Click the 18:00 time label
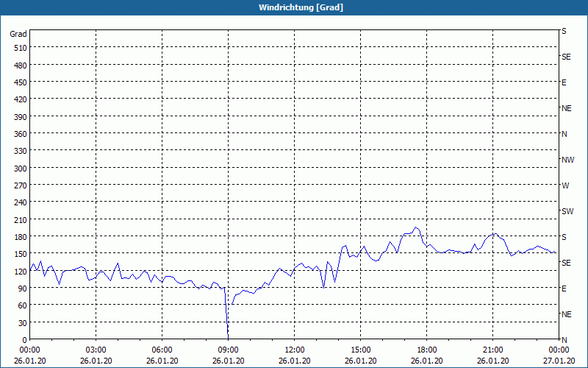Screen dimensions: 588x368 [427, 350]
